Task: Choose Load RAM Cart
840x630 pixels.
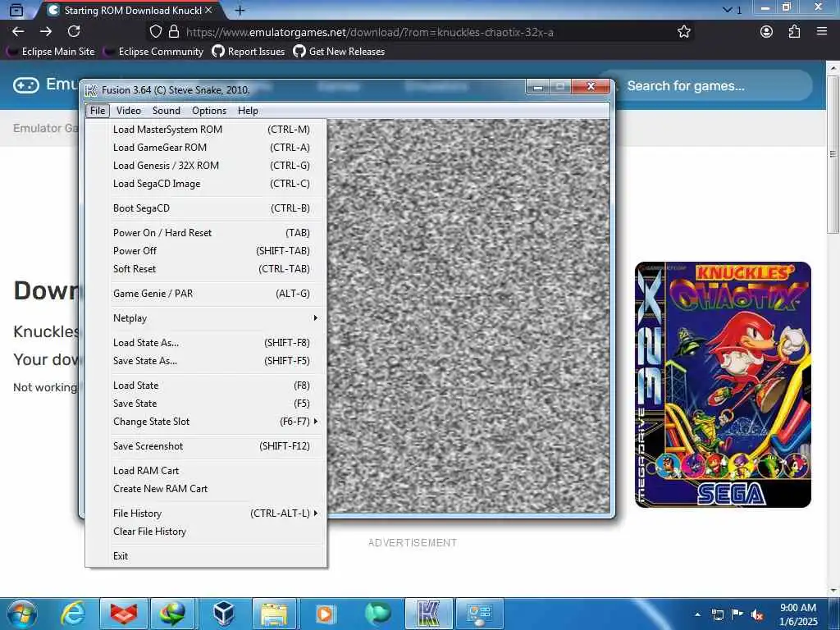Action: 206,471
